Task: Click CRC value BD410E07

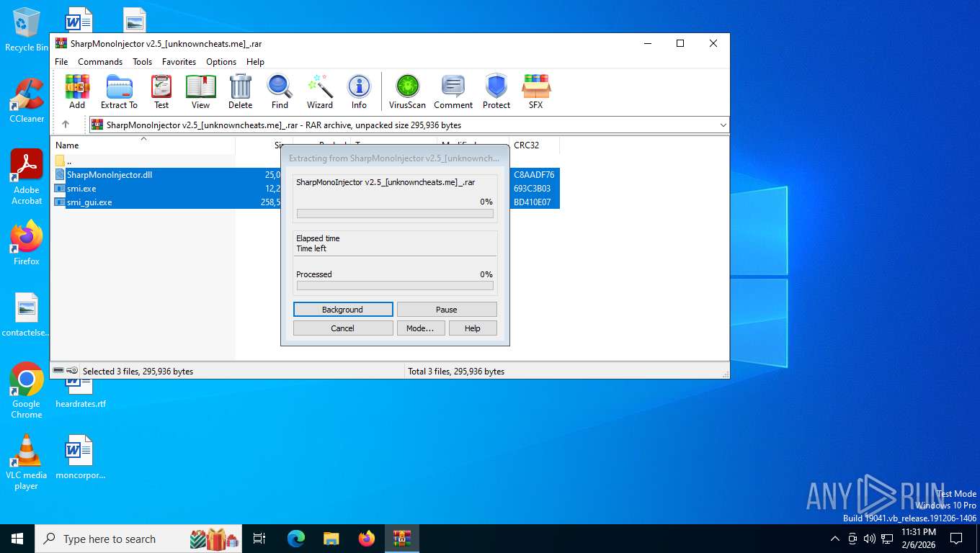Action: [x=533, y=202]
